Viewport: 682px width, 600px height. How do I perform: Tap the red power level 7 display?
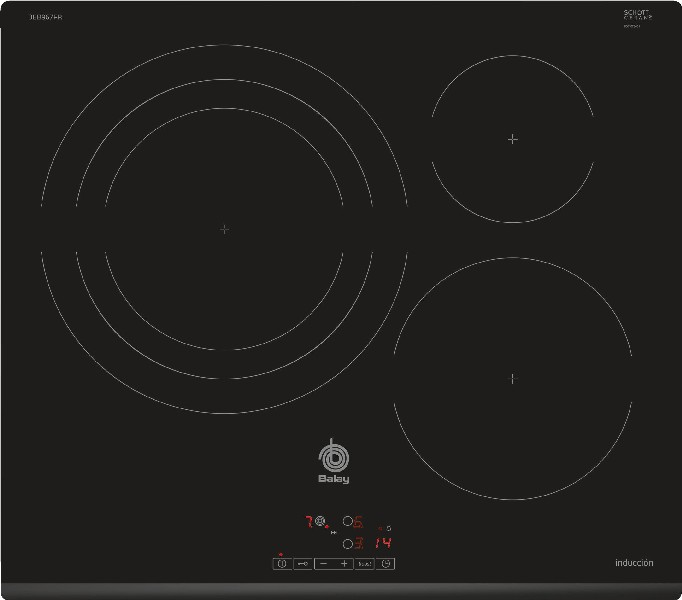pyautogui.click(x=307, y=521)
